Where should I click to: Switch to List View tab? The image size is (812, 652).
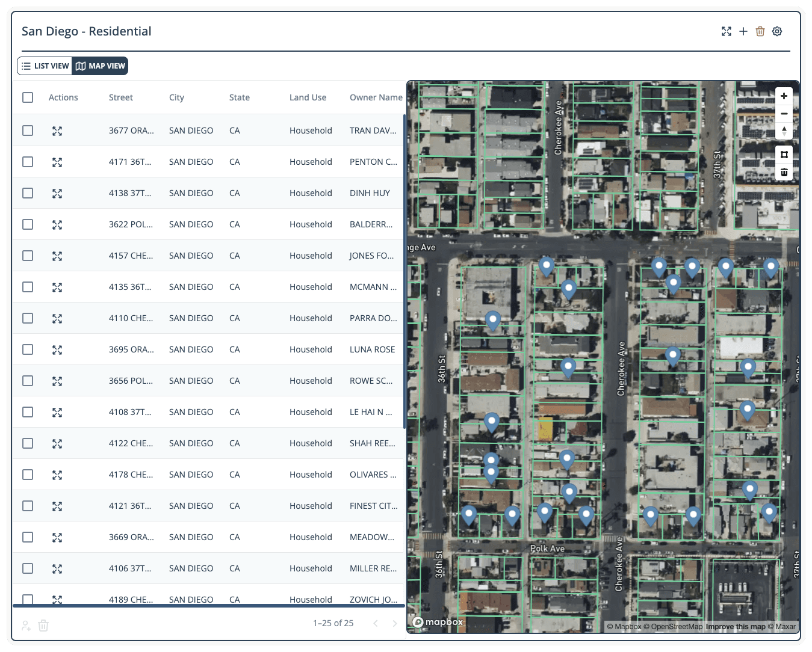(x=45, y=66)
